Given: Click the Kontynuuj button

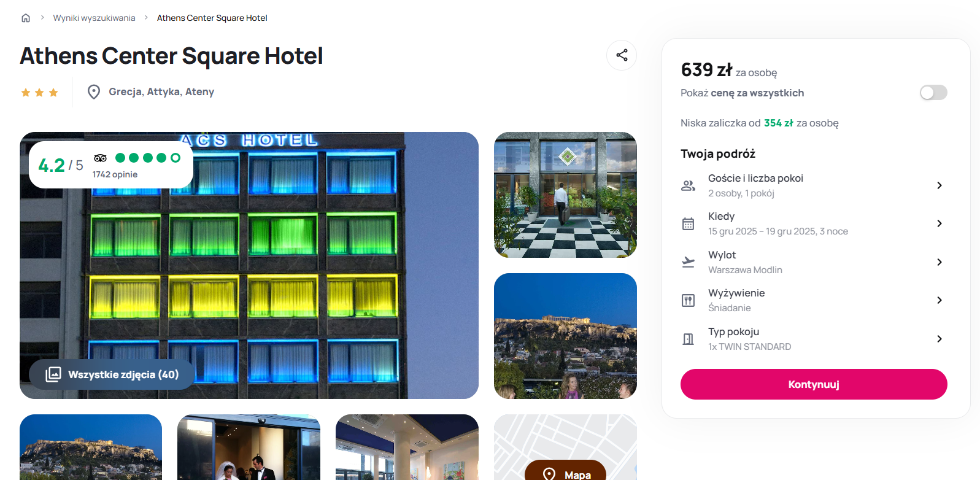Looking at the screenshot, I should (814, 384).
